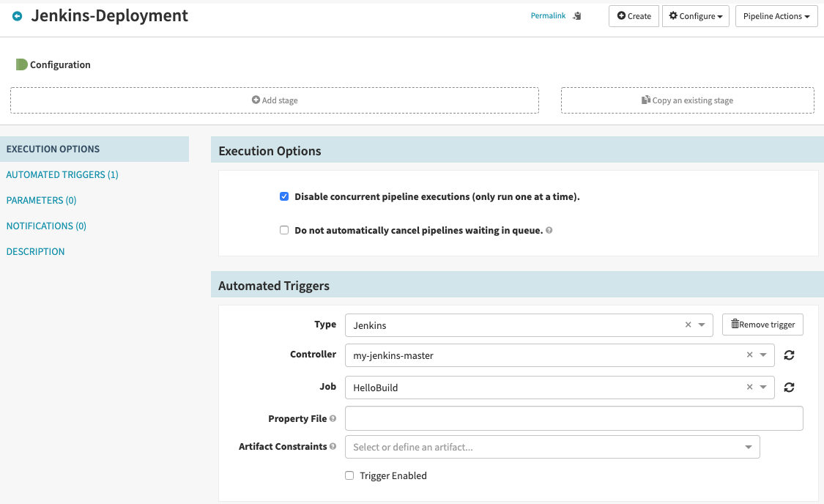Open the Configure dropdown menu
The image size is (824, 504).
[695, 16]
